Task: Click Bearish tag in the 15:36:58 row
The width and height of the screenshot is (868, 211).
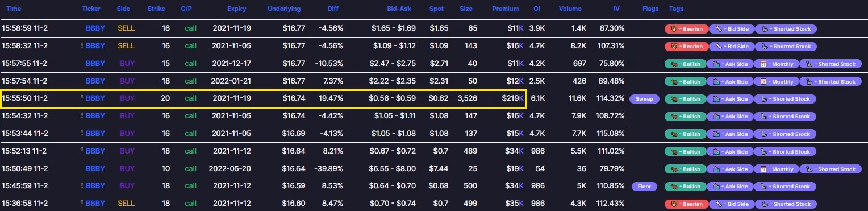Action: (x=686, y=204)
